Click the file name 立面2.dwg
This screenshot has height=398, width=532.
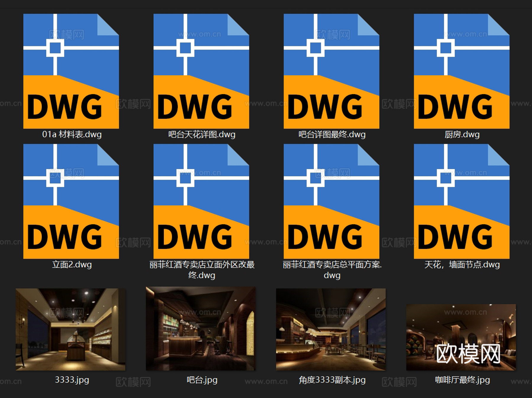point(72,264)
